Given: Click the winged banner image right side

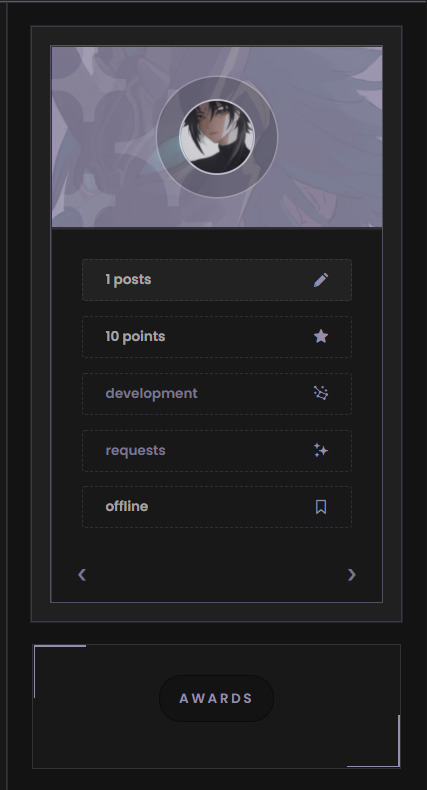Looking at the screenshot, I should 330,137.
